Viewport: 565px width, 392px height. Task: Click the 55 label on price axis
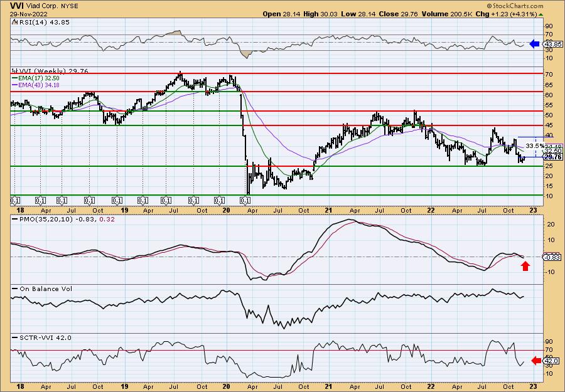pos(549,105)
